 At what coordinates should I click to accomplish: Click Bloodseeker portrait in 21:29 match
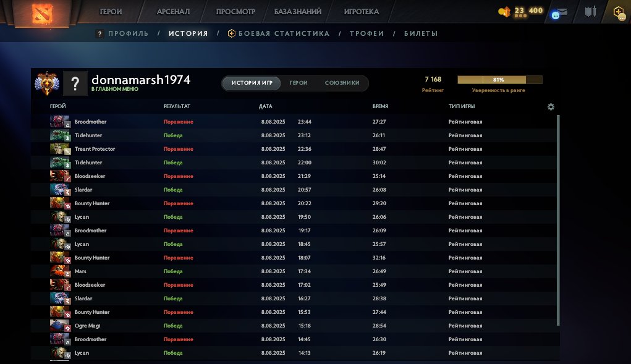(x=60, y=176)
